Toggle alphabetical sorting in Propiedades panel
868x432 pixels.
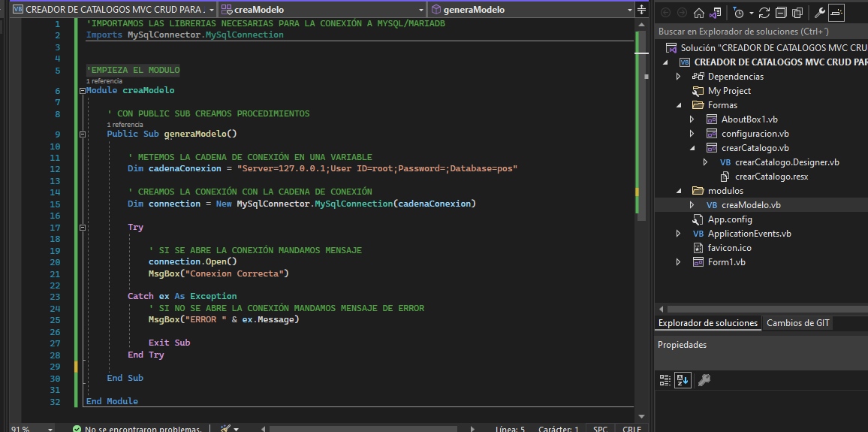pos(683,380)
